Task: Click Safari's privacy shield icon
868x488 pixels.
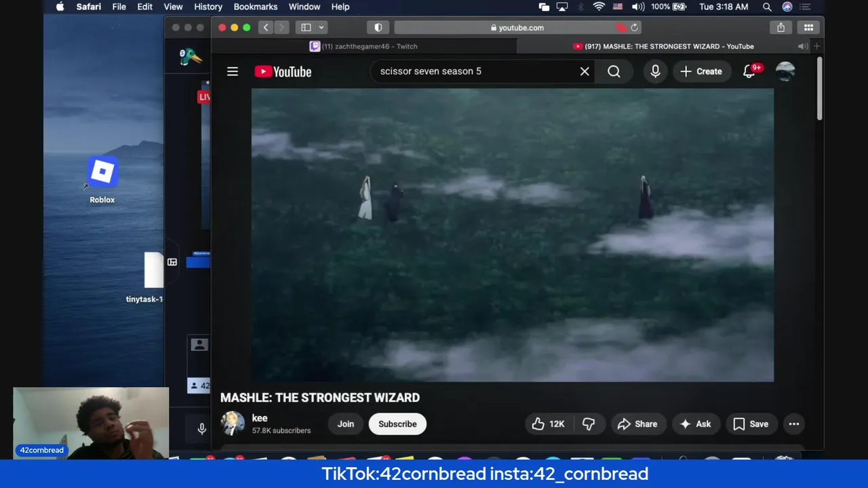Action: point(378,28)
